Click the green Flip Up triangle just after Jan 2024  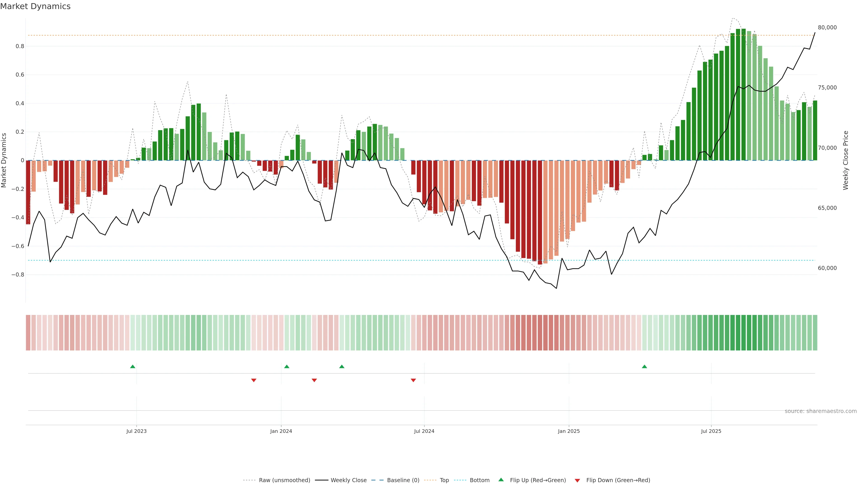tap(287, 366)
